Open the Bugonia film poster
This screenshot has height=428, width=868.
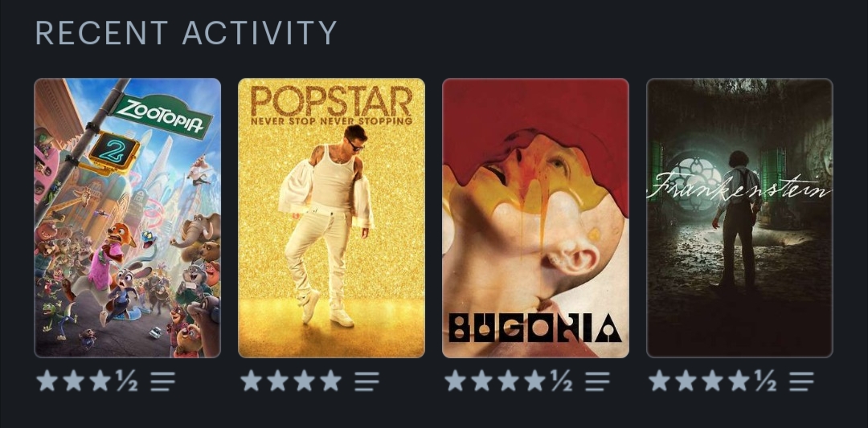(536, 218)
